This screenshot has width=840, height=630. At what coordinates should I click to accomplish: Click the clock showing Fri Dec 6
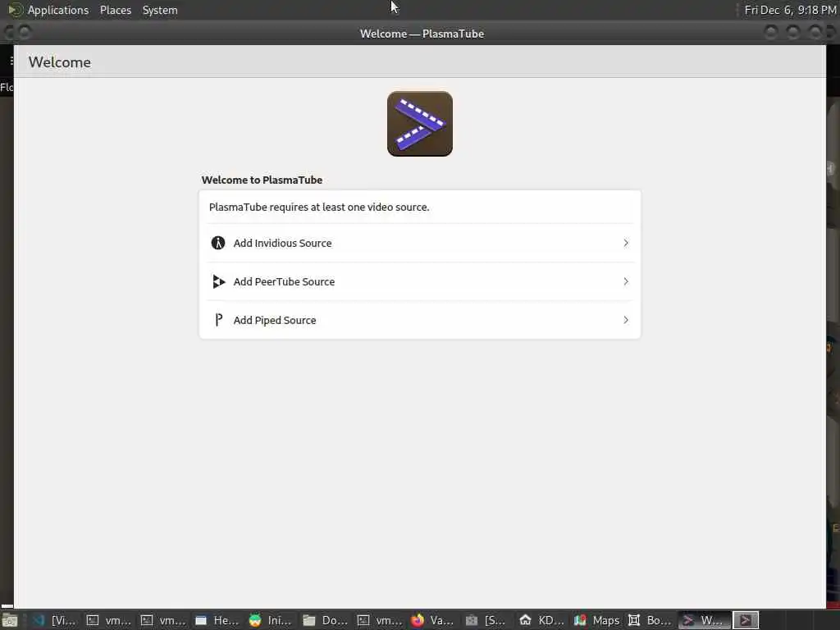pyautogui.click(x=790, y=10)
